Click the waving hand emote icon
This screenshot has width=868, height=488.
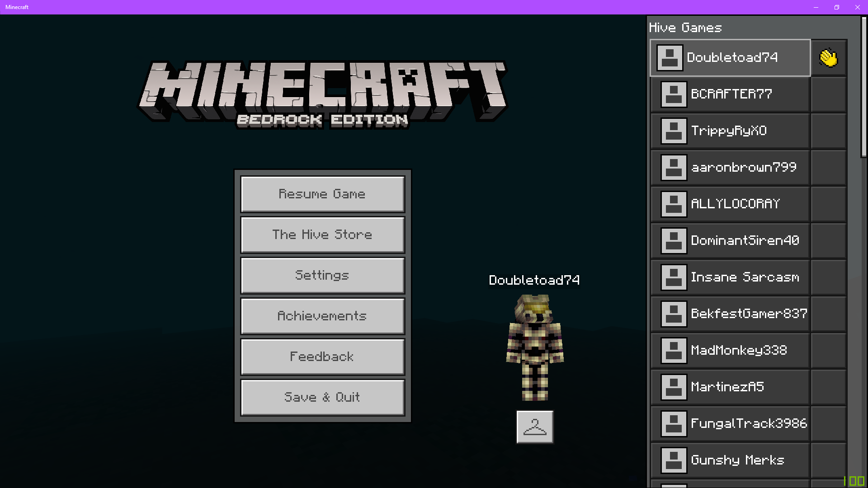[828, 58]
